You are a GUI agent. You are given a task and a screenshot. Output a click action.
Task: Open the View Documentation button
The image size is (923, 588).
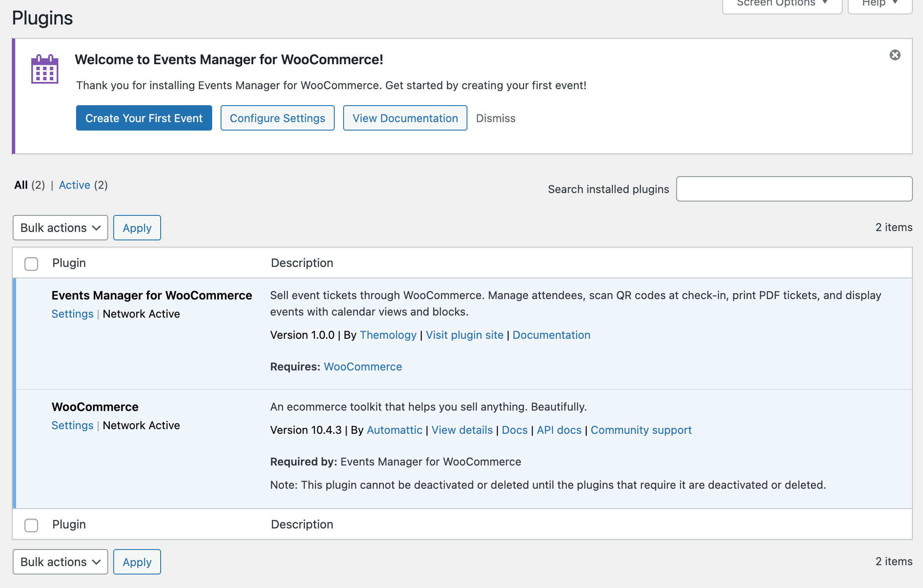coord(405,118)
